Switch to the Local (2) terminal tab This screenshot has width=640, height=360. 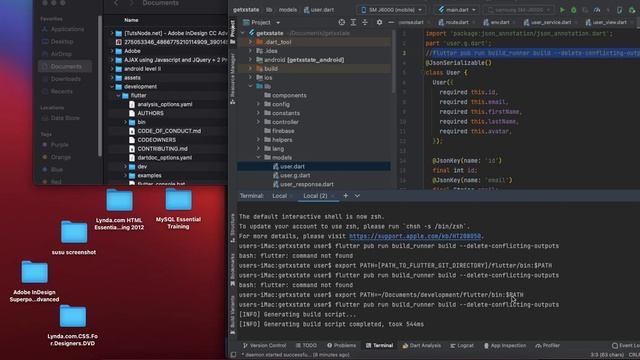[316, 196]
